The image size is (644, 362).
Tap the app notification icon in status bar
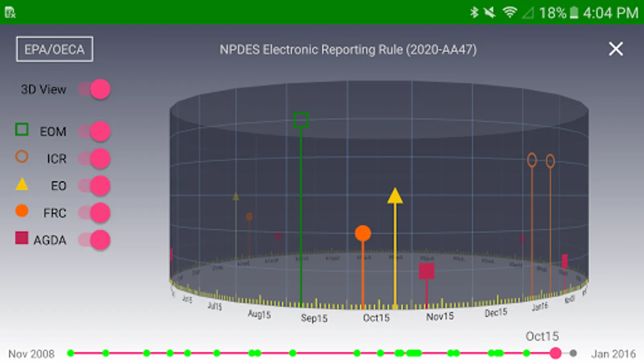(10, 12)
